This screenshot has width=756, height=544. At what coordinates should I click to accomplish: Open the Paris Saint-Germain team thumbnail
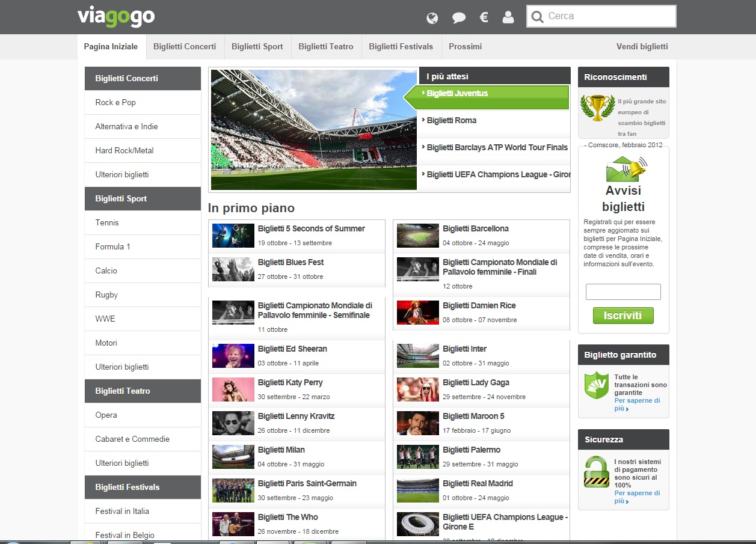233,491
